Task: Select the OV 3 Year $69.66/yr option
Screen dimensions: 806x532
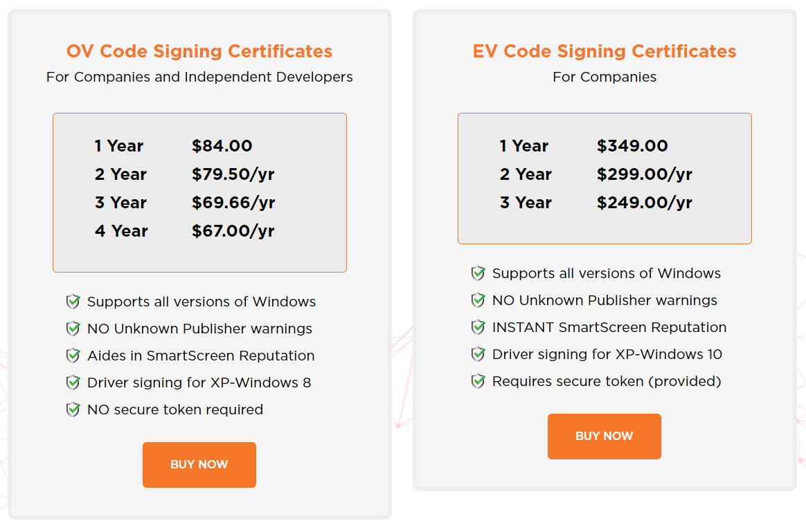Action: click(185, 202)
